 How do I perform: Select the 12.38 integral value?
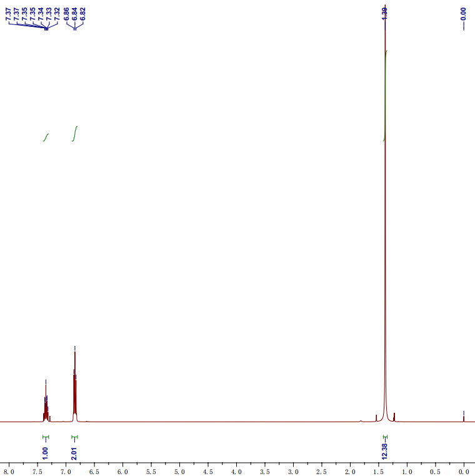pyautogui.click(x=384, y=450)
